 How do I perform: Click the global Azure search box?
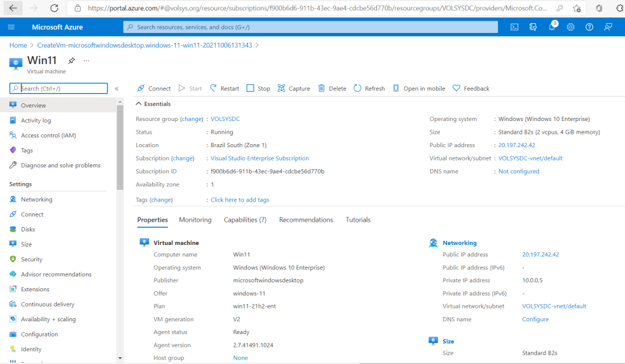(310, 27)
